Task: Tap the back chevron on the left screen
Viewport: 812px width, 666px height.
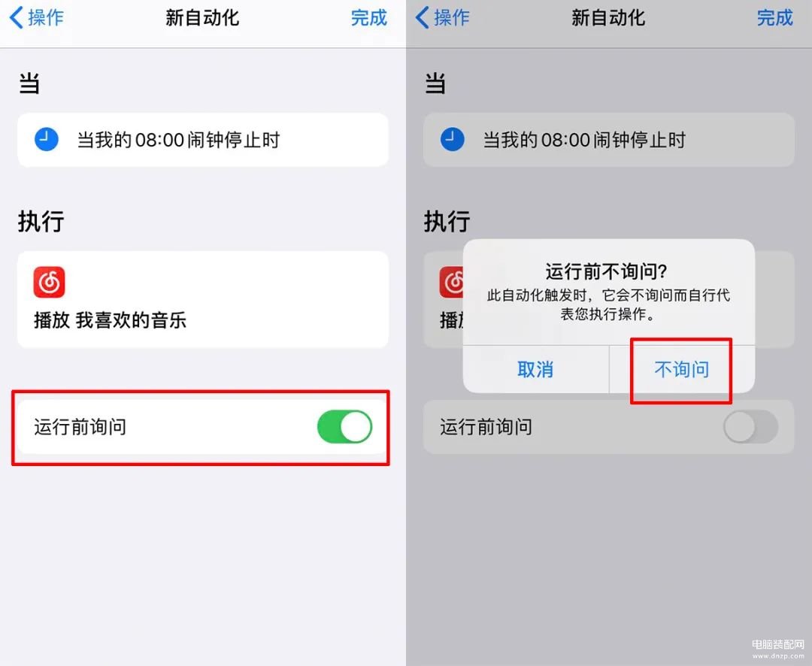Action: coord(16,17)
